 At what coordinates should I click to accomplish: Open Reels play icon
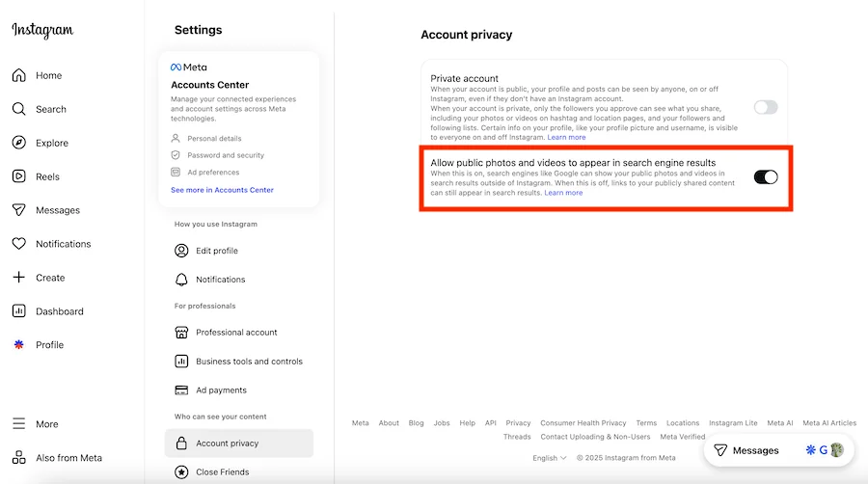[x=19, y=176]
